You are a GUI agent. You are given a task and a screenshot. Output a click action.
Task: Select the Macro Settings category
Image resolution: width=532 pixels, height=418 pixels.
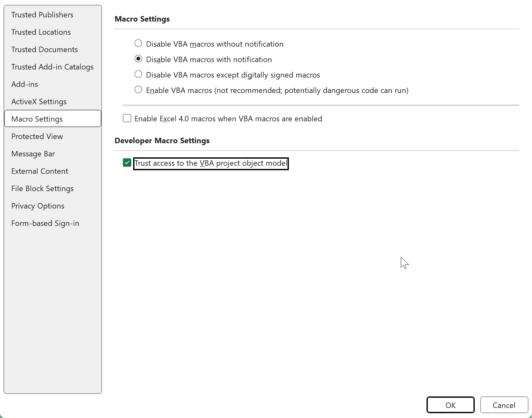[x=37, y=119]
